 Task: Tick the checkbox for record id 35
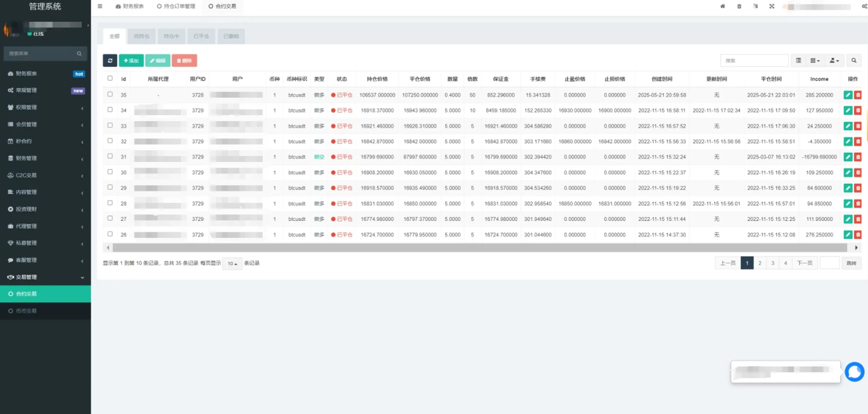[110, 94]
